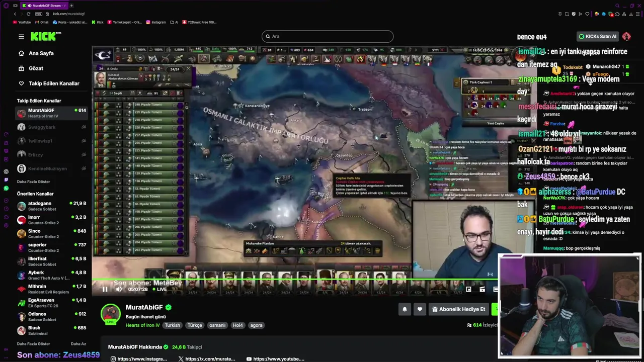
Task: Open Gmail bookmark
Action: click(x=42, y=22)
